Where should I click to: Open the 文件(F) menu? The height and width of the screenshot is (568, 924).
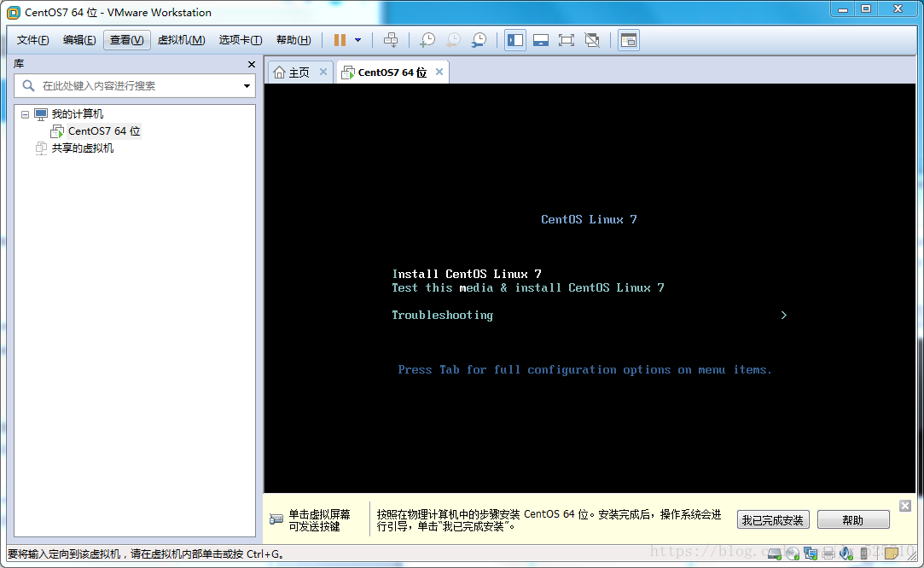pos(32,40)
